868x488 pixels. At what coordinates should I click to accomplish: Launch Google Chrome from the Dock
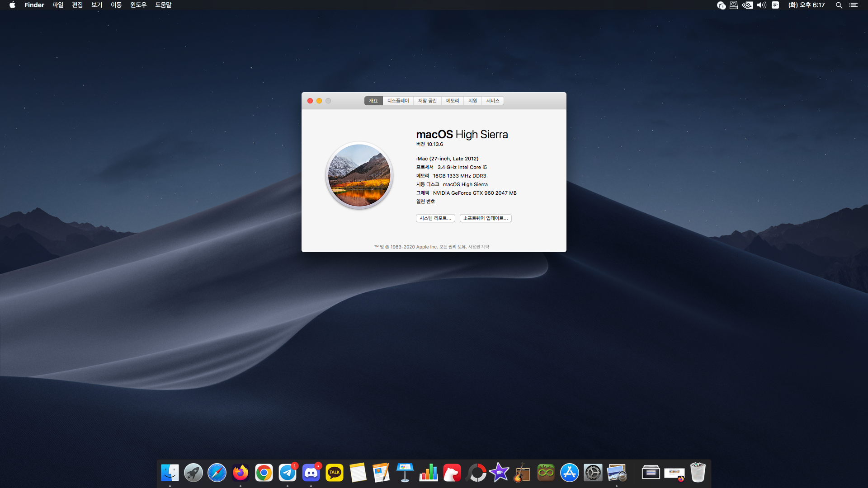(264, 473)
